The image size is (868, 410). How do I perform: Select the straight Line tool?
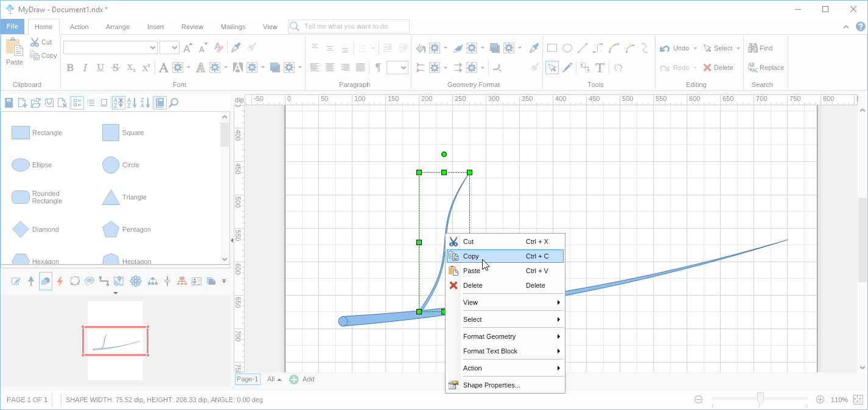(x=583, y=48)
